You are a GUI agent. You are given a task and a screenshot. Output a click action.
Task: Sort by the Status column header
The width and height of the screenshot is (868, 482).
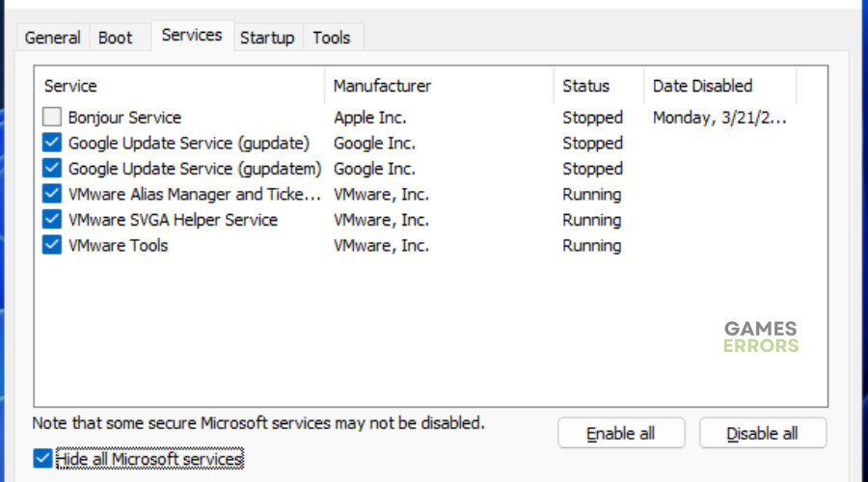pyautogui.click(x=599, y=86)
